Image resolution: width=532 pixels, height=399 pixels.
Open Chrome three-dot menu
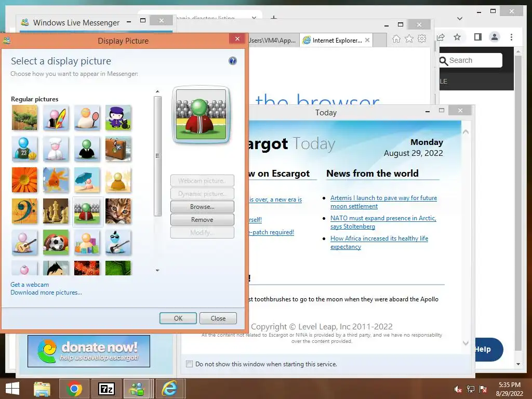coord(511,37)
